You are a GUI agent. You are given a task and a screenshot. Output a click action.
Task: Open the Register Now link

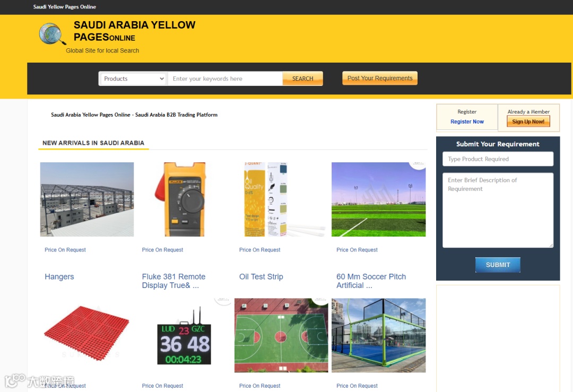pos(467,121)
